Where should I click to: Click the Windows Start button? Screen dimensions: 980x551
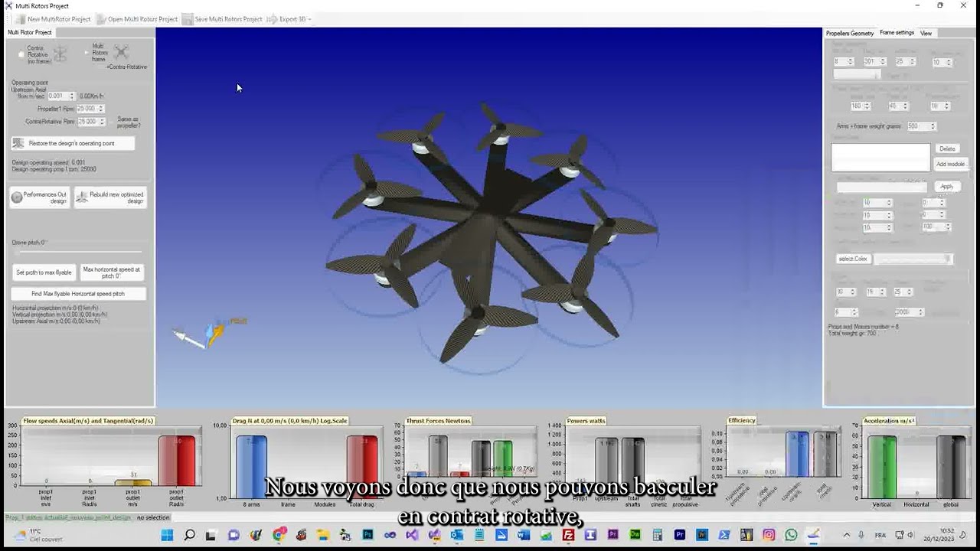167,535
